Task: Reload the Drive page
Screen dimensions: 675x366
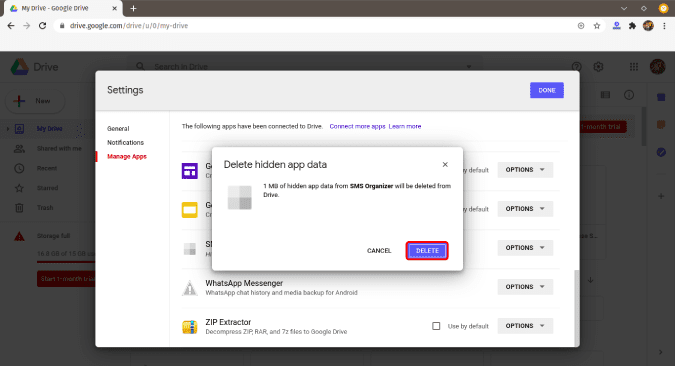Action: [42, 26]
